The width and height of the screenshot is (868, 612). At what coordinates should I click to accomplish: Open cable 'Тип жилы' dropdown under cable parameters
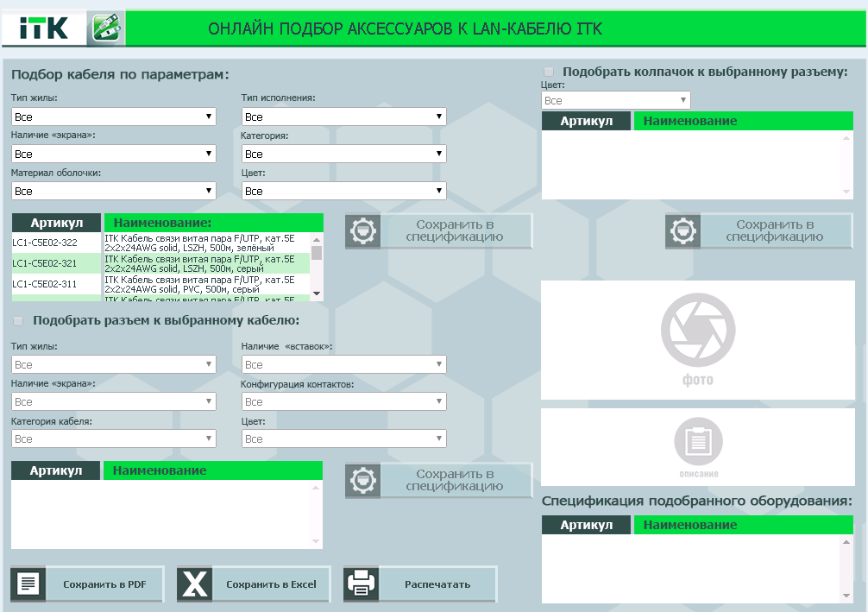click(x=114, y=117)
